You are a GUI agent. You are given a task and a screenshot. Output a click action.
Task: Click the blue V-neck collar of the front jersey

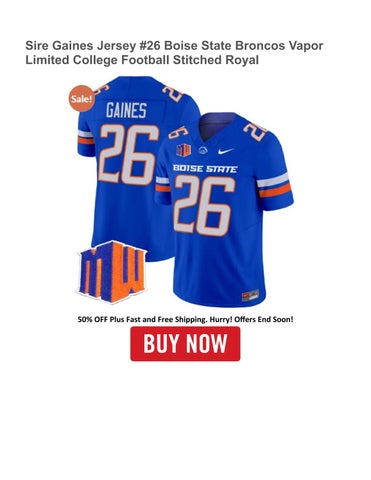click(x=220, y=124)
